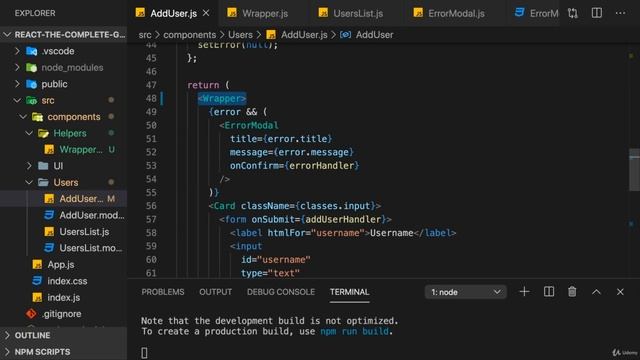Open App.js file
The image size is (640, 360).
click(x=61, y=264)
